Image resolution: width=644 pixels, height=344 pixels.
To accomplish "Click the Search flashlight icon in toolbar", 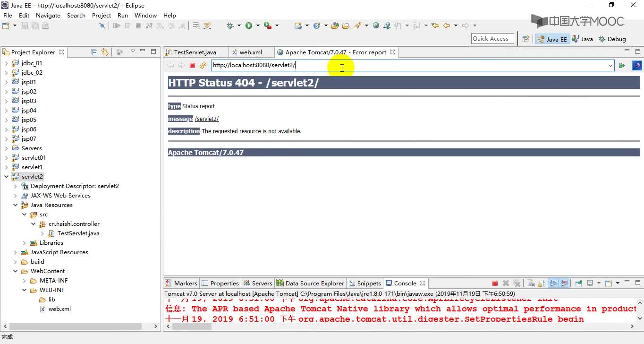I will (357, 26).
